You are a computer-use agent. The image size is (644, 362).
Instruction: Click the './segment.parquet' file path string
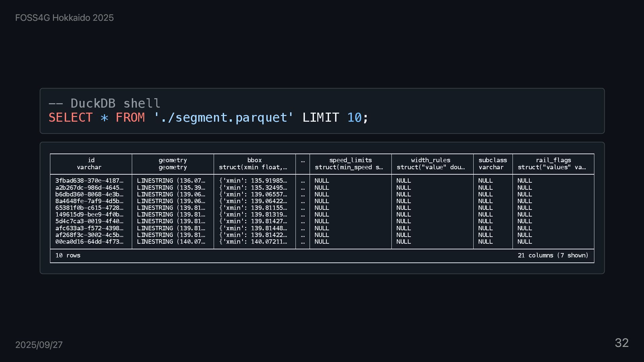tap(223, 118)
